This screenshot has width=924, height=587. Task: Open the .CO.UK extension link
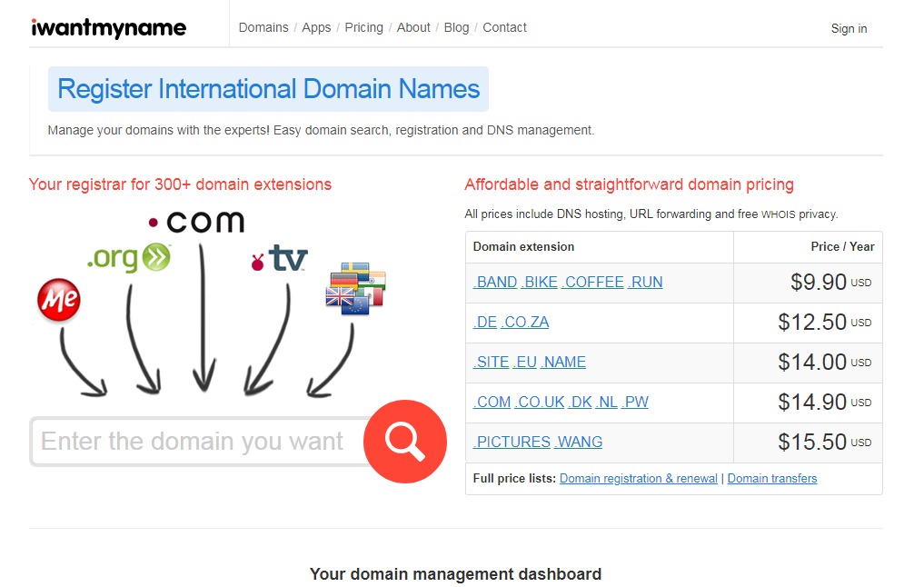[540, 402]
